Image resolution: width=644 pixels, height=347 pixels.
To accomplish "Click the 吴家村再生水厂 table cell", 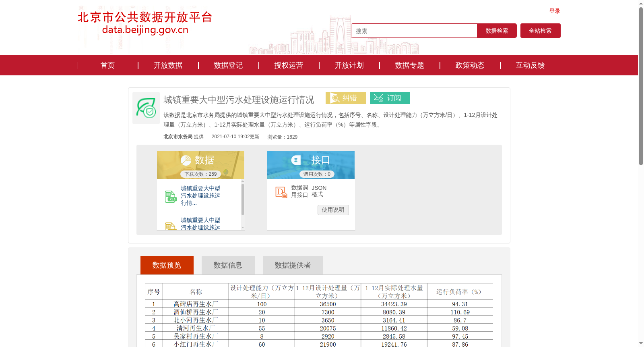I will (x=196, y=336).
